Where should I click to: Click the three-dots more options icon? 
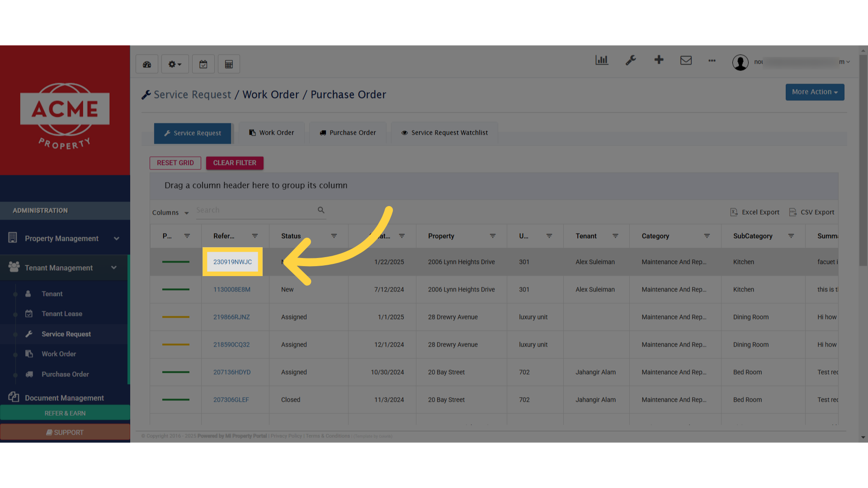(x=712, y=61)
